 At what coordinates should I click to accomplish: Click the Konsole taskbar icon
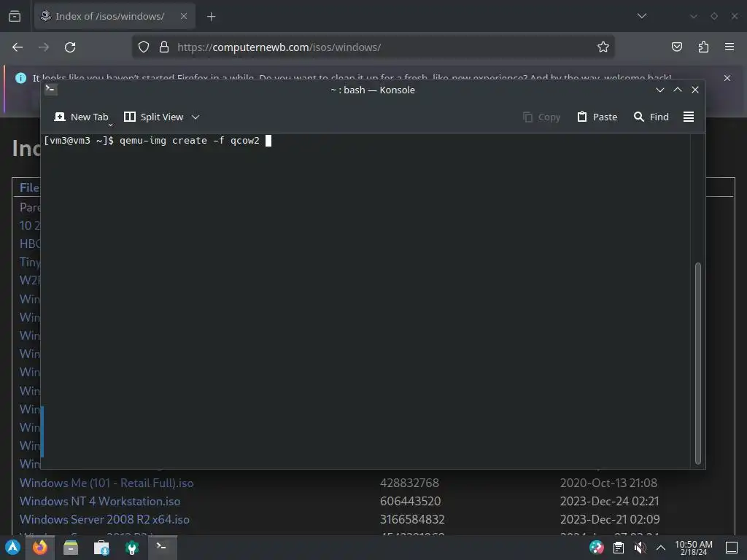162,548
